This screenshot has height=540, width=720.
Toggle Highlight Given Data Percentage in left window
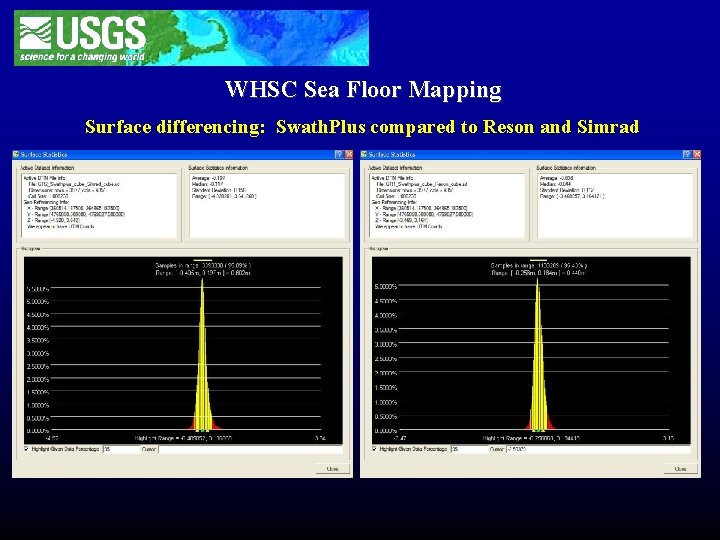[x=26, y=449]
